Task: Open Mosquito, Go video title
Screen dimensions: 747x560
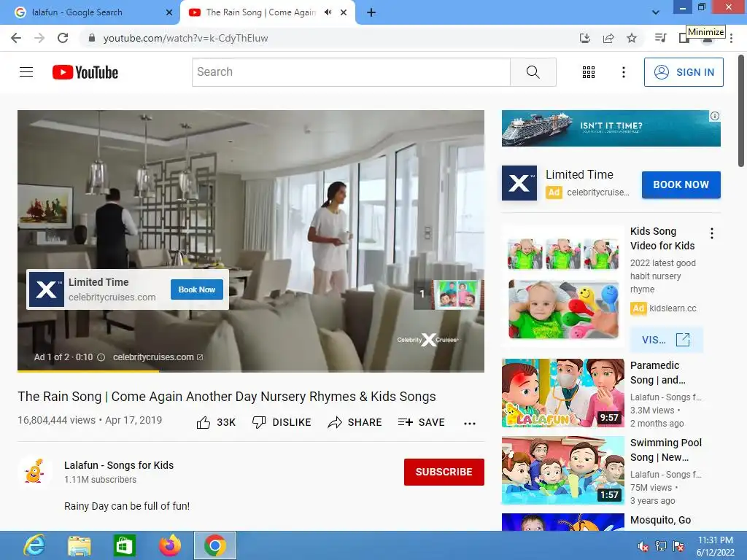Action: (x=660, y=520)
